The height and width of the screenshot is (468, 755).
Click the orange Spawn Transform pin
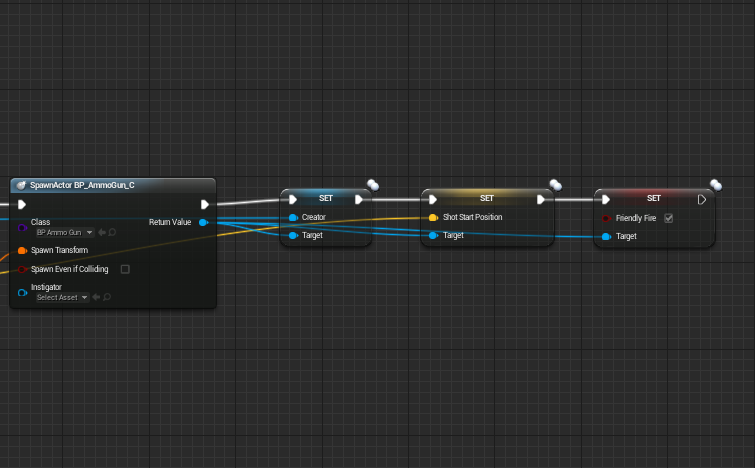22,250
